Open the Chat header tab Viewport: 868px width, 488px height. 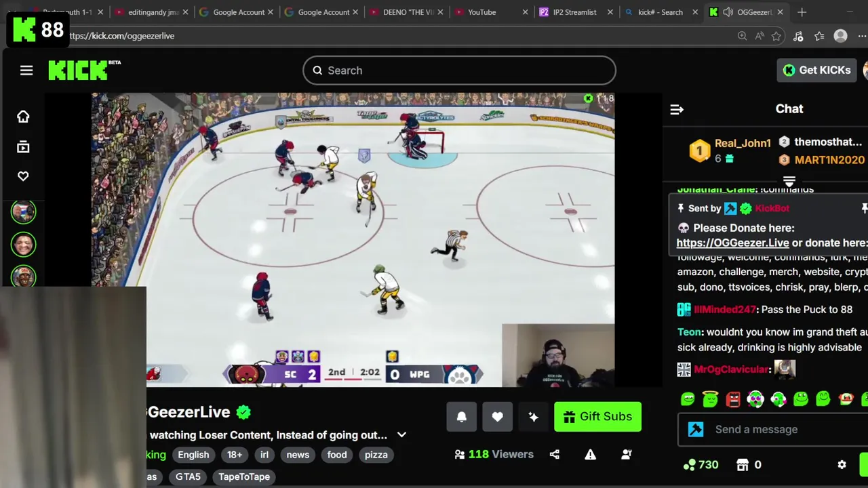789,108
